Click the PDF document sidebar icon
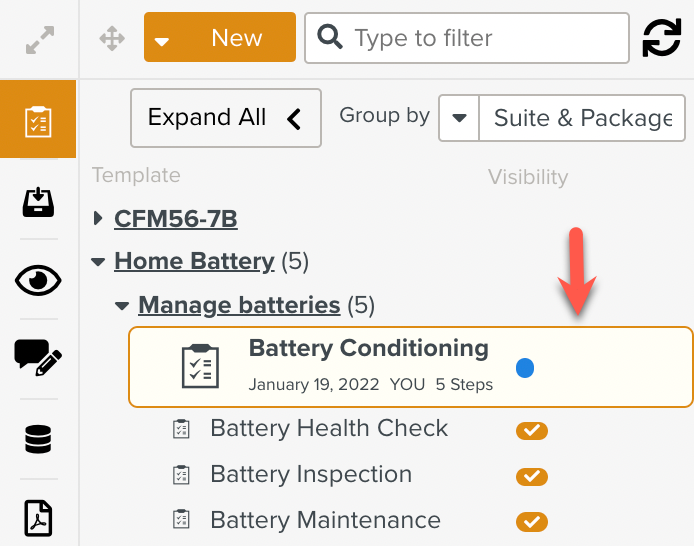The width and height of the screenshot is (694, 546). (x=38, y=517)
